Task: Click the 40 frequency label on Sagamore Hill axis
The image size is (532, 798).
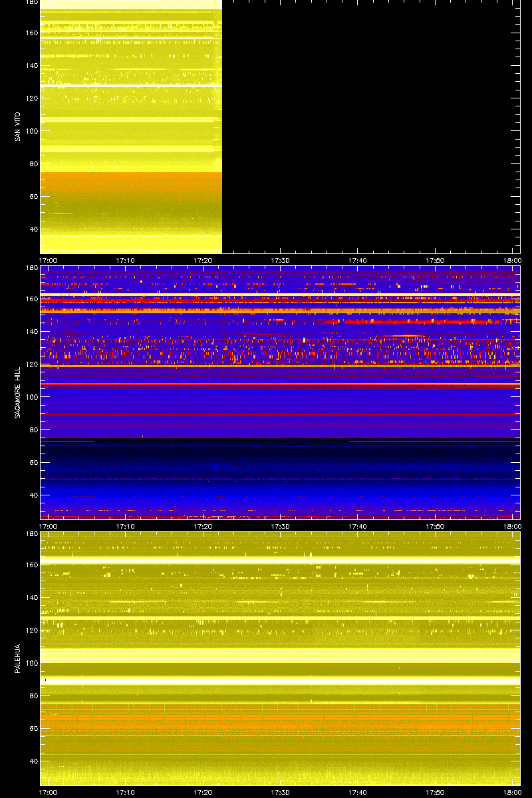Action: pyautogui.click(x=34, y=495)
